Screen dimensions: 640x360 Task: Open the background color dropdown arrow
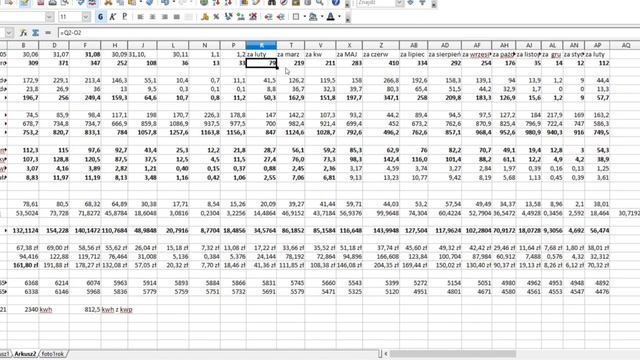pos(322,17)
